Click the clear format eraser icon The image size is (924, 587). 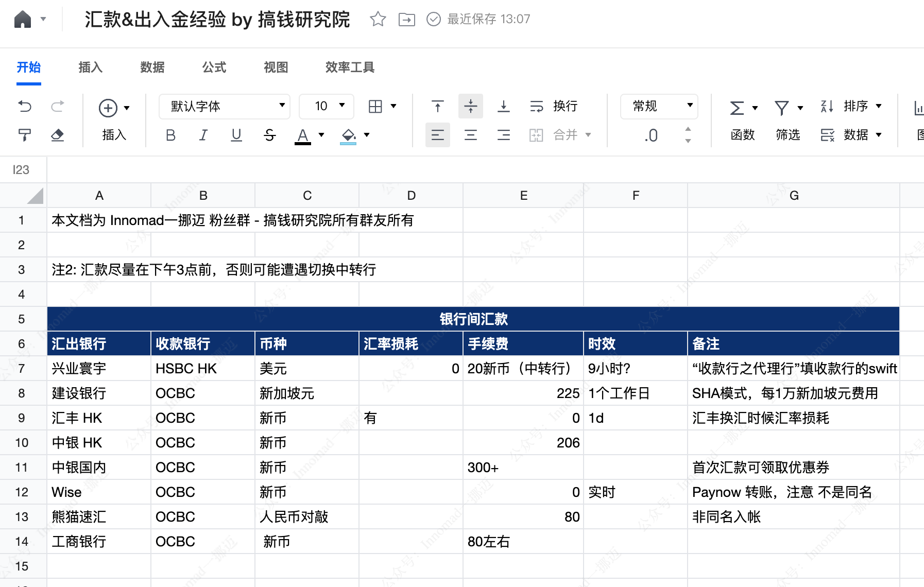58,135
